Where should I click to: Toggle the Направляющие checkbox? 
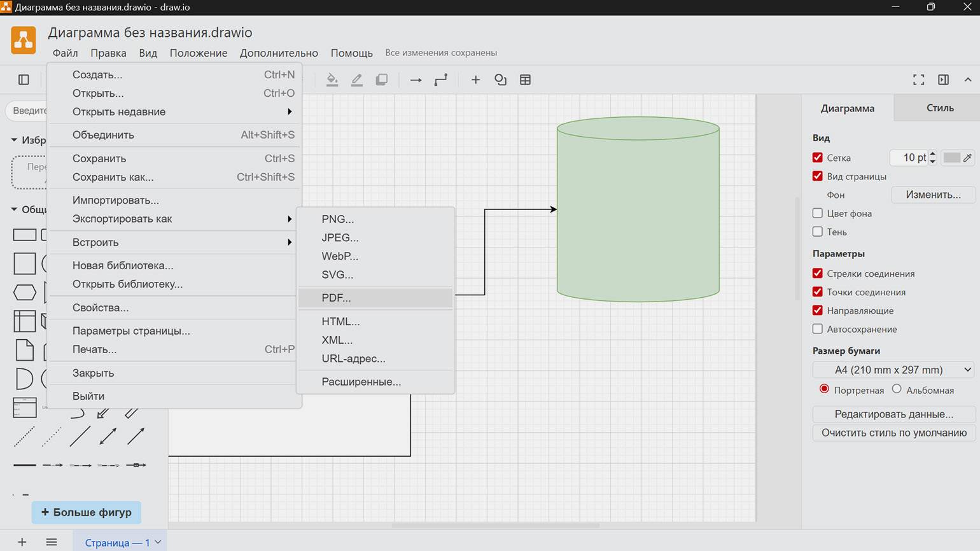[x=818, y=310]
